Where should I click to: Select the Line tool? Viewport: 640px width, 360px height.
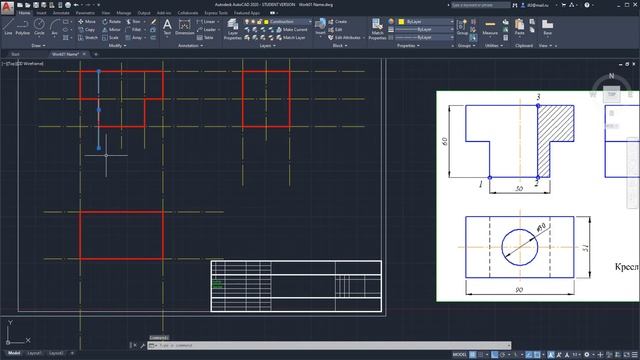[8, 27]
